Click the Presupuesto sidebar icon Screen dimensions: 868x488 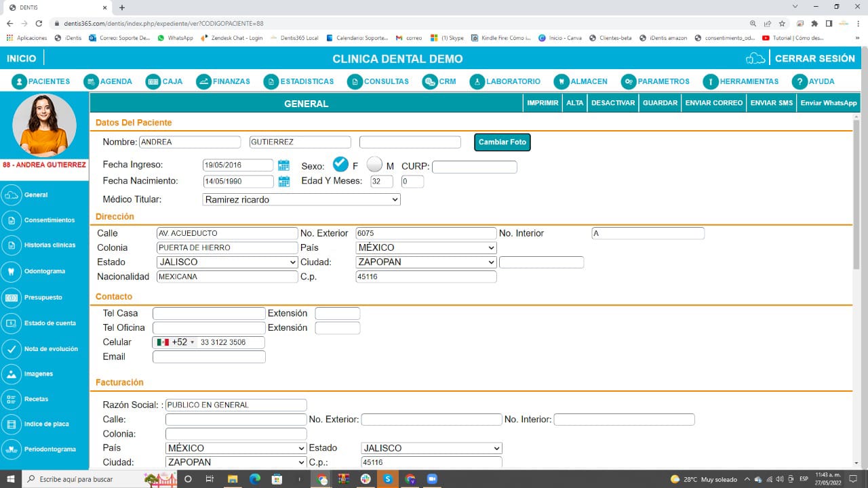point(11,297)
